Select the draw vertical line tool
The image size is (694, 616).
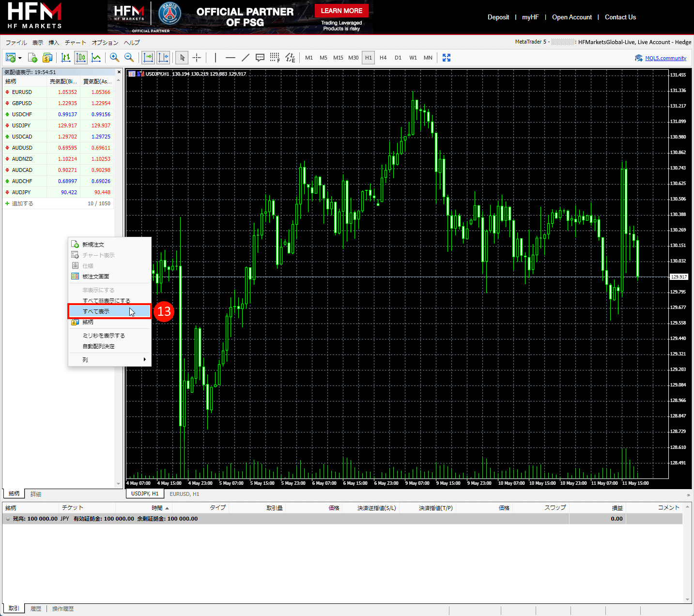215,58
